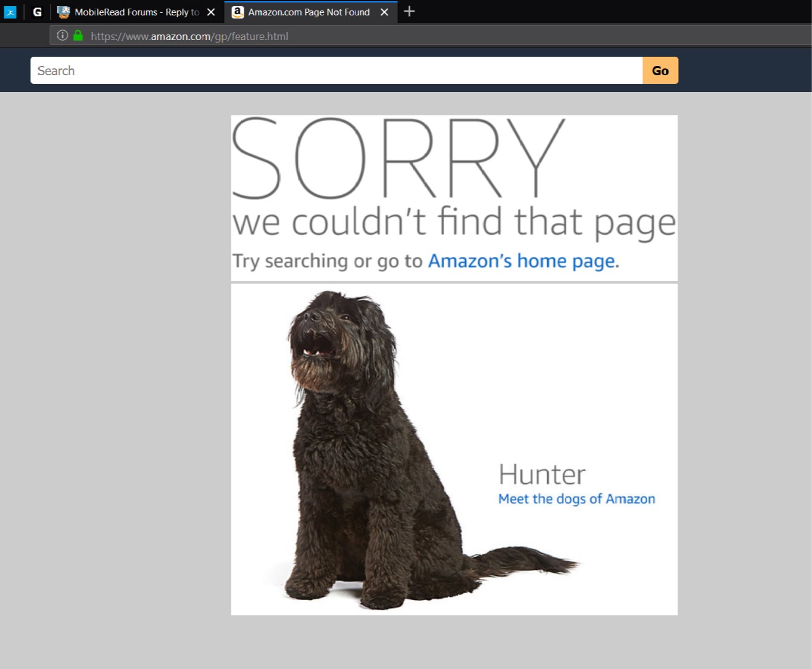Screen dimensions: 812x669
Task: Close the Amazon.com Page Not Found tab
Action: (x=384, y=12)
